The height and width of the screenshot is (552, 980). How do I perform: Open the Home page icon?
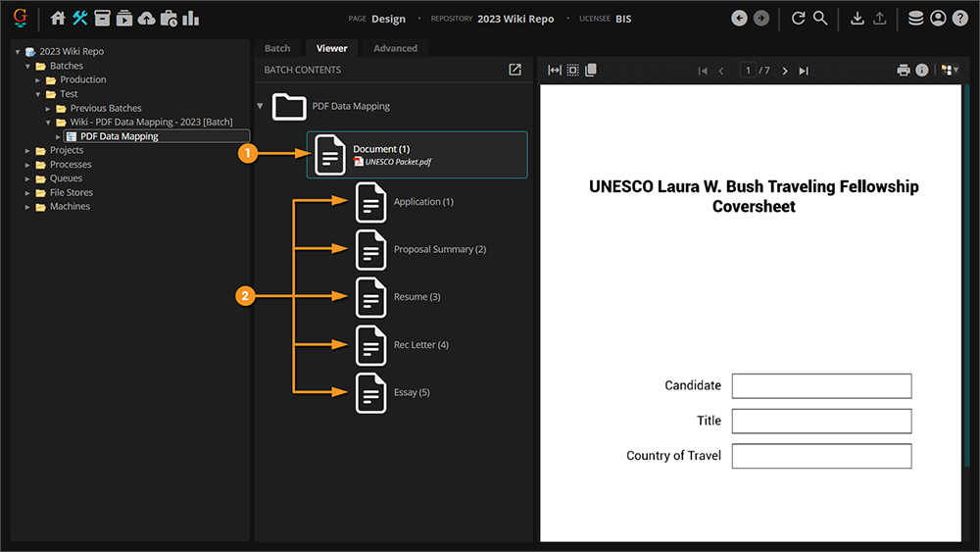click(x=58, y=19)
